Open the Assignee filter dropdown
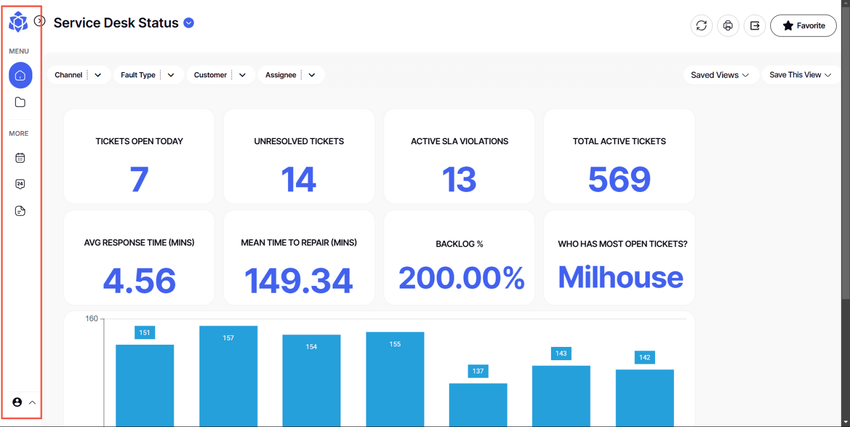This screenshot has height=427, width=850. pyautogui.click(x=292, y=75)
